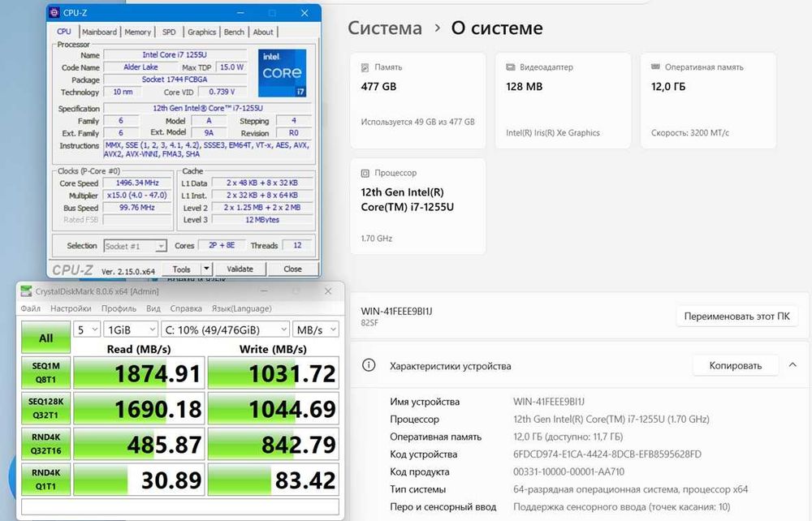This screenshot has width=812, height=521.
Task: Open the 1GiB test size dropdown
Action: pos(131,329)
